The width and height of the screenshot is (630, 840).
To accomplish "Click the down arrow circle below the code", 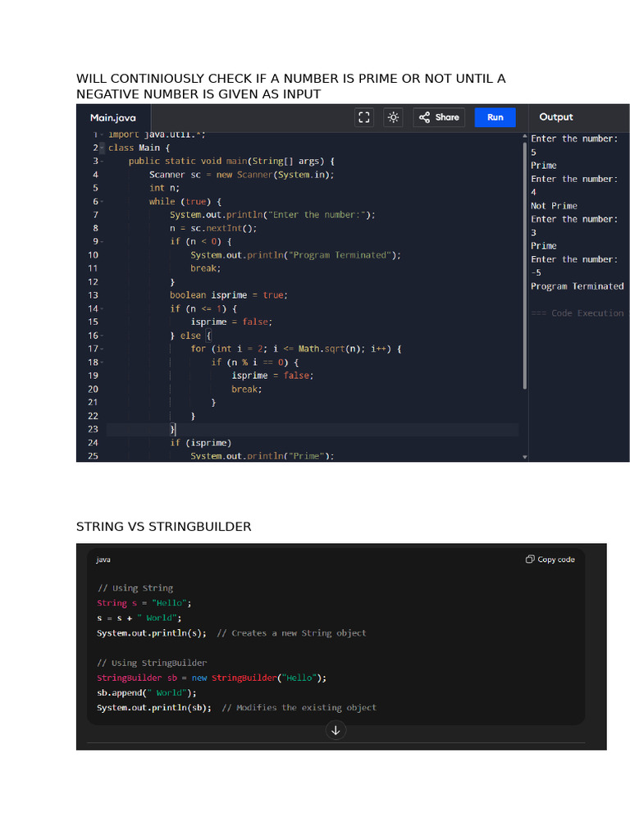I will pos(336,730).
